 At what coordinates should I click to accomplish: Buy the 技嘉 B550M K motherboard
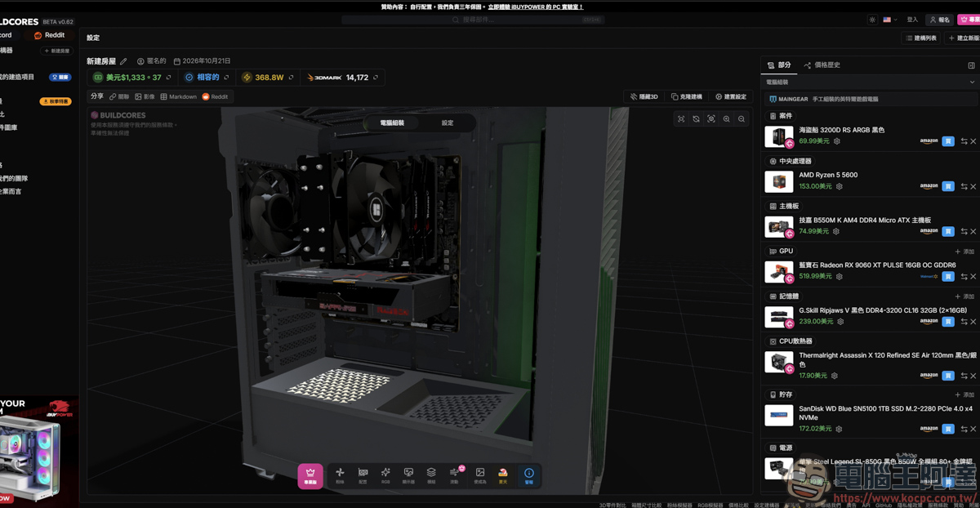948,231
